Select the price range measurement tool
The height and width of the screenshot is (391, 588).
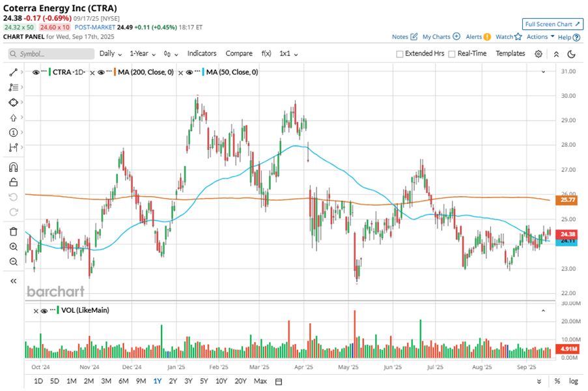(14, 147)
